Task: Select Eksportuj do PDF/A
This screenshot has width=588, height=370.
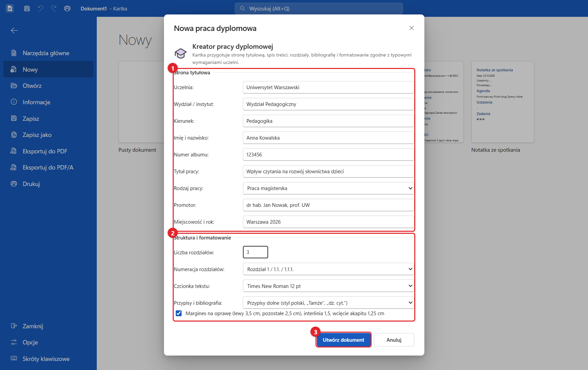Action: click(x=48, y=168)
